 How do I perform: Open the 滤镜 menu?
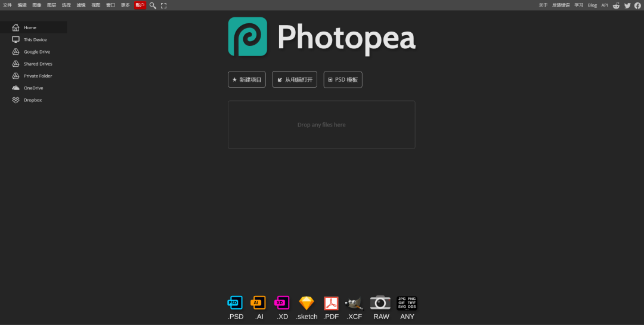81,5
